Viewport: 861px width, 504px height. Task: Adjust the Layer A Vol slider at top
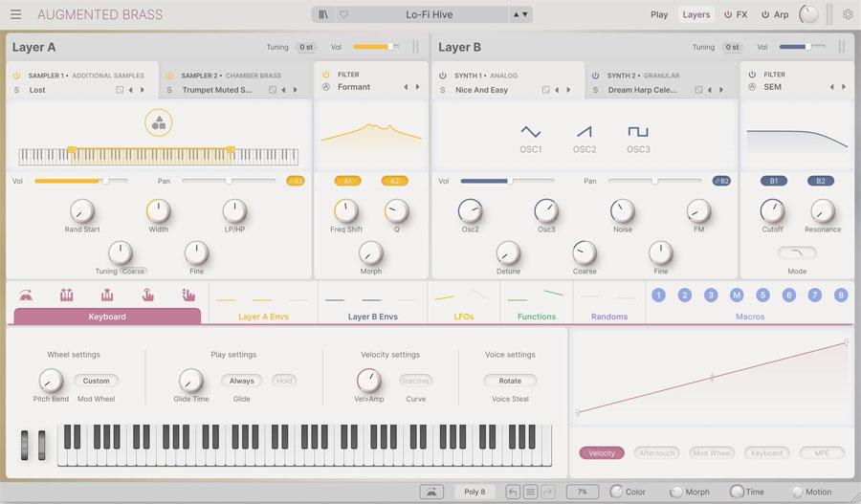coord(376,47)
